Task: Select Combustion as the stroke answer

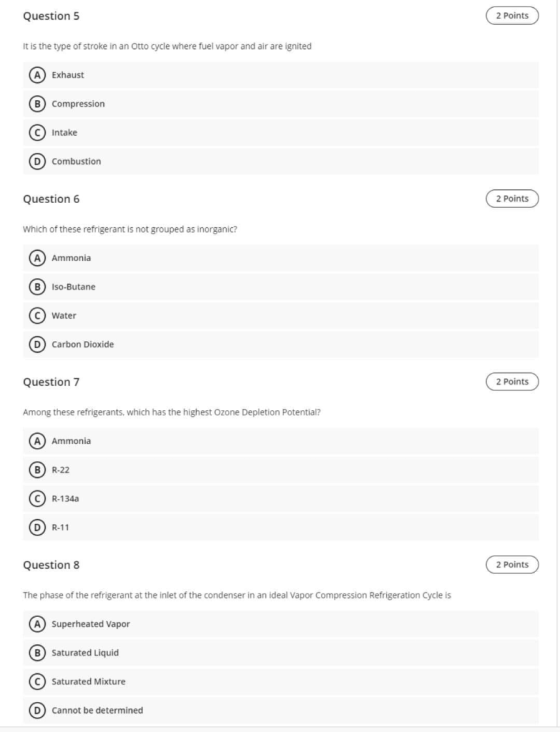Action: (x=281, y=161)
